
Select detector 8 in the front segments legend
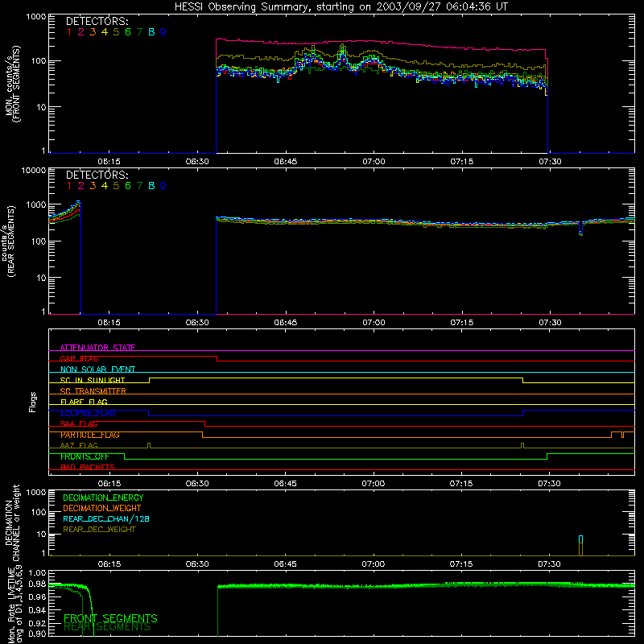pos(151,32)
